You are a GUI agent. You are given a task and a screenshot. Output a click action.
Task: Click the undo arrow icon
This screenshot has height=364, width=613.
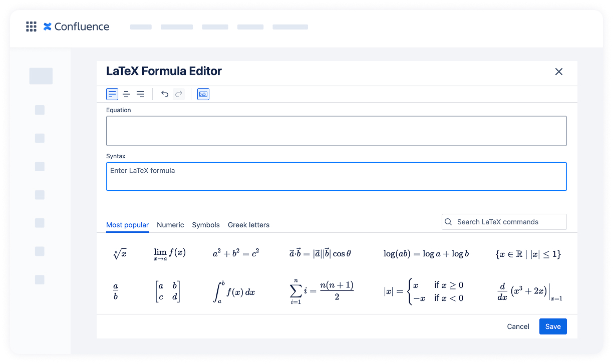tap(165, 94)
